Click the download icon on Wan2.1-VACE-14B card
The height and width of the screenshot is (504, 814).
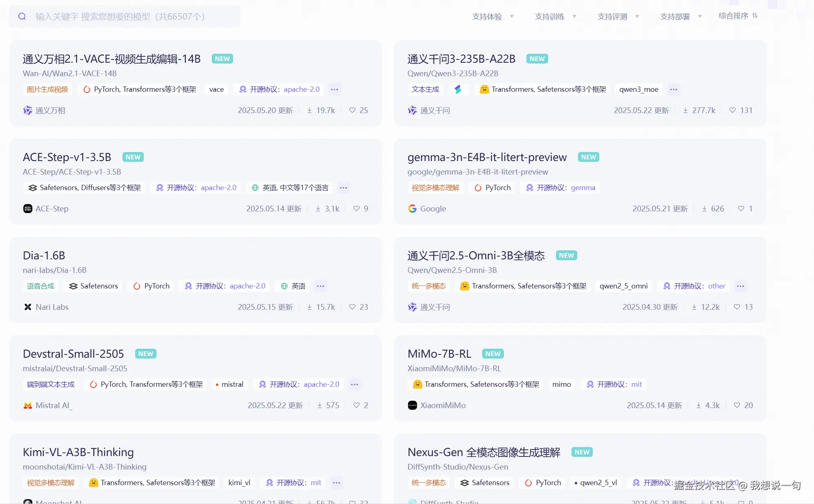coord(310,110)
